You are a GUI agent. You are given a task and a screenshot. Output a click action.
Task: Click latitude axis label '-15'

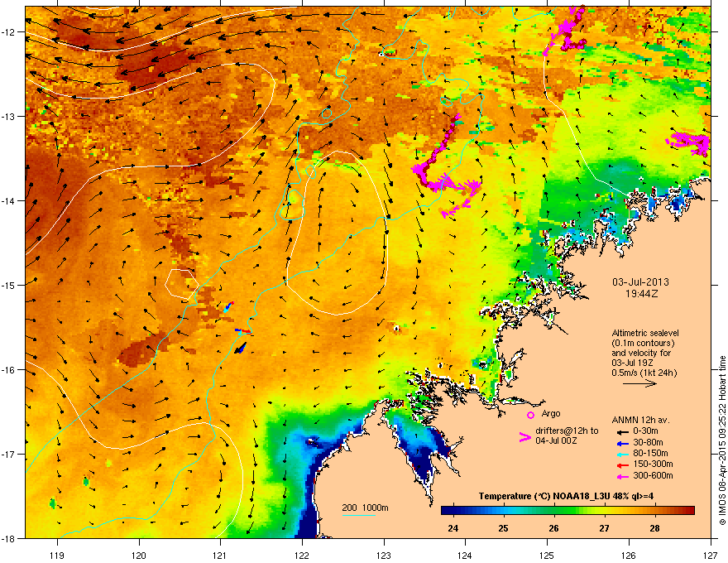9,285
